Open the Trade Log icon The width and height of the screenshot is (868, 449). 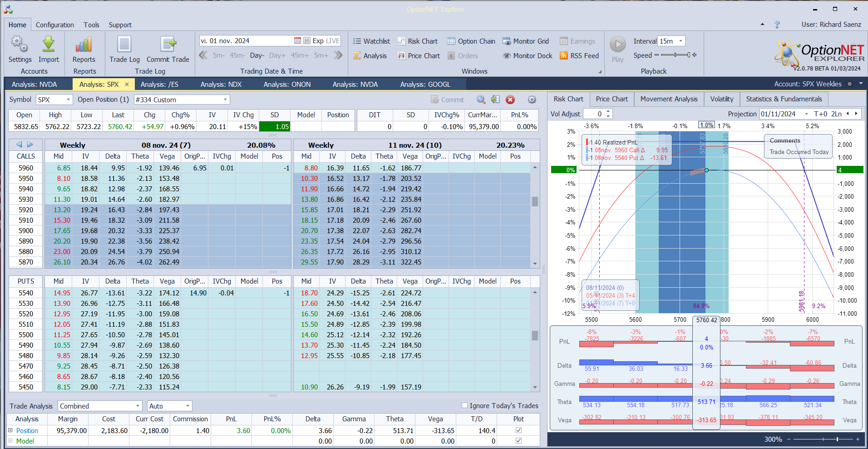point(124,45)
